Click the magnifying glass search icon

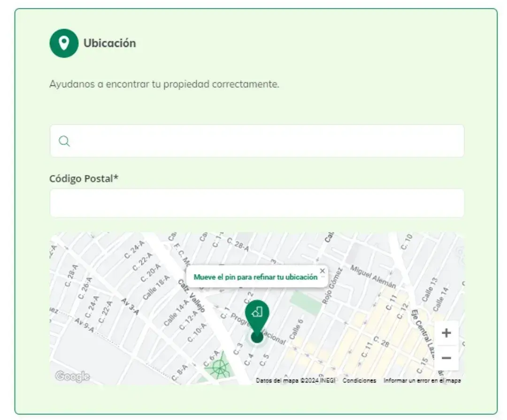click(64, 141)
